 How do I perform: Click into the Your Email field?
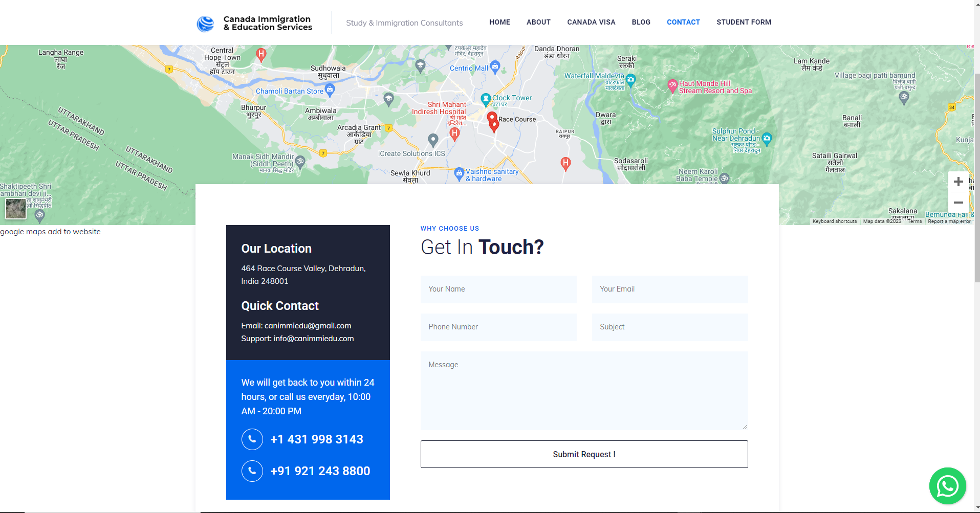coord(670,289)
